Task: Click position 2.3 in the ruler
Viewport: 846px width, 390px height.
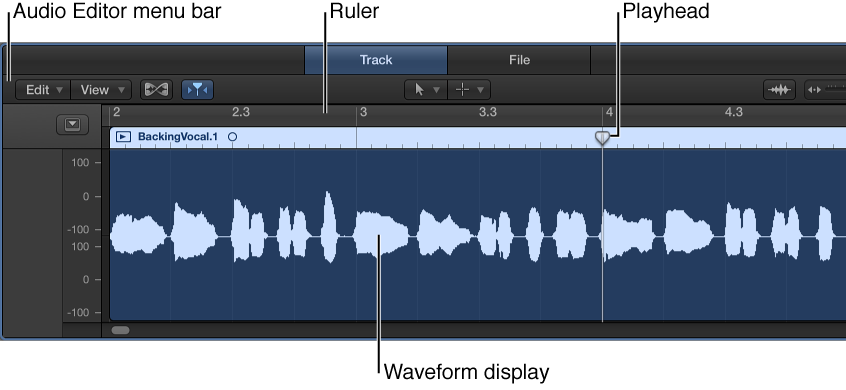Action: click(241, 112)
